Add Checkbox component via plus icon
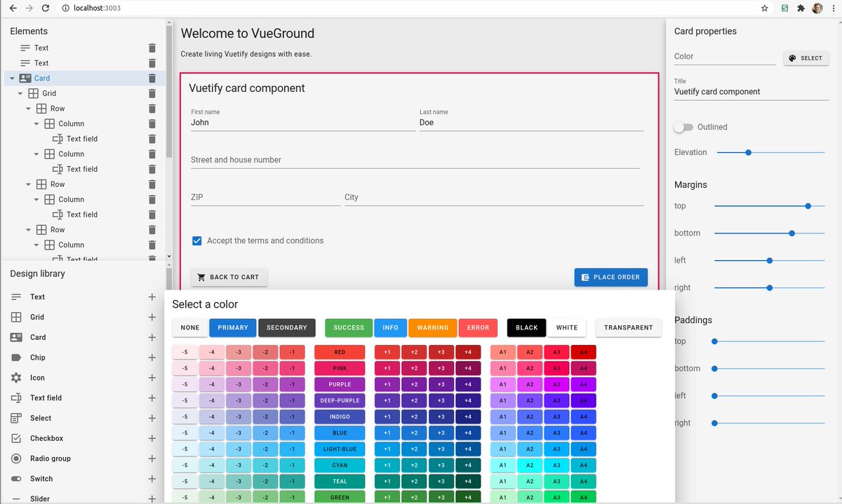Screen dimensions: 842x504 click(x=152, y=439)
